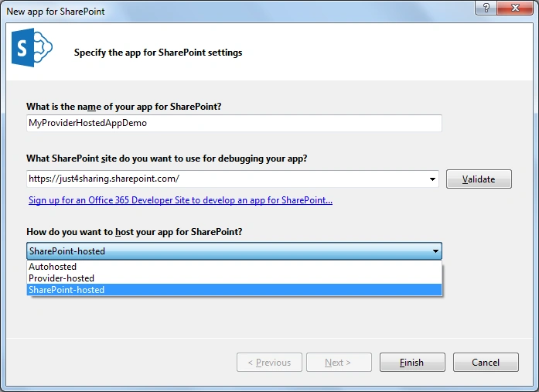
Task: Open the Office 365 Developer Site sign-up link
Action: (180, 200)
